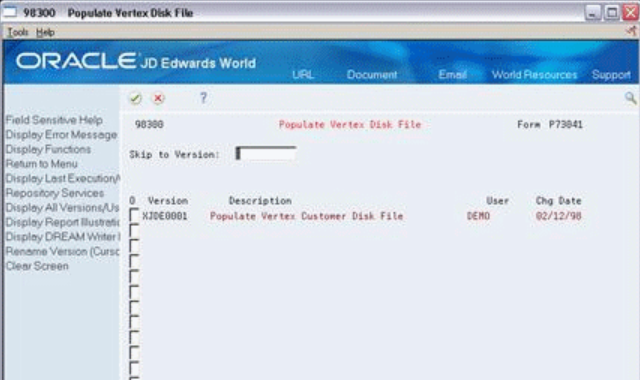Open World Resources link
640x380 pixels.
click(x=534, y=75)
